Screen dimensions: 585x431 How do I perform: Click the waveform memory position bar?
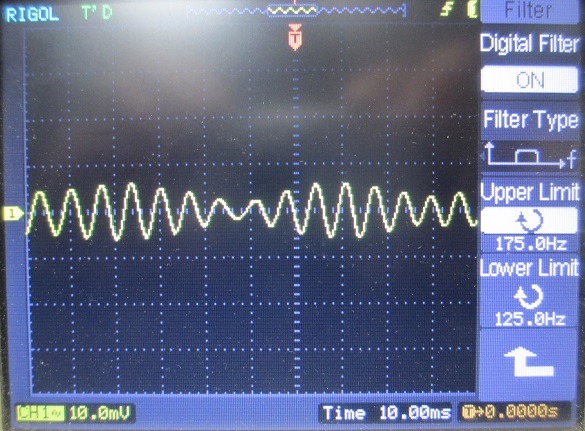click(296, 10)
